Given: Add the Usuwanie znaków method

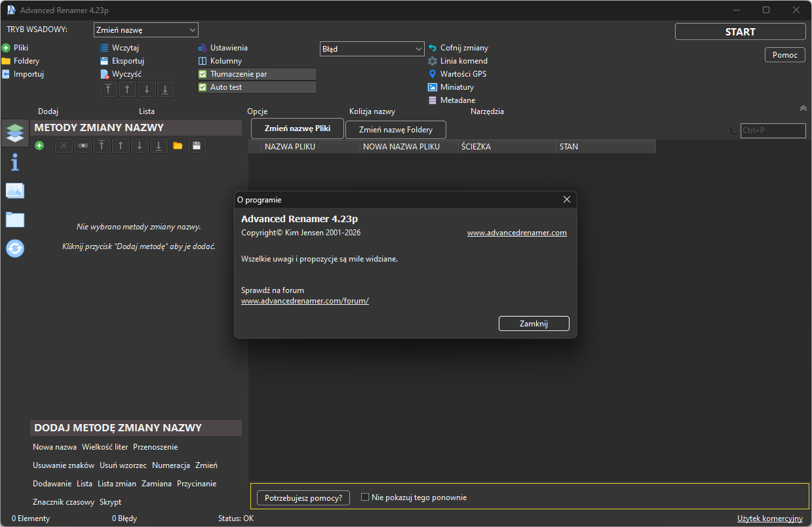Looking at the screenshot, I should [x=64, y=465].
